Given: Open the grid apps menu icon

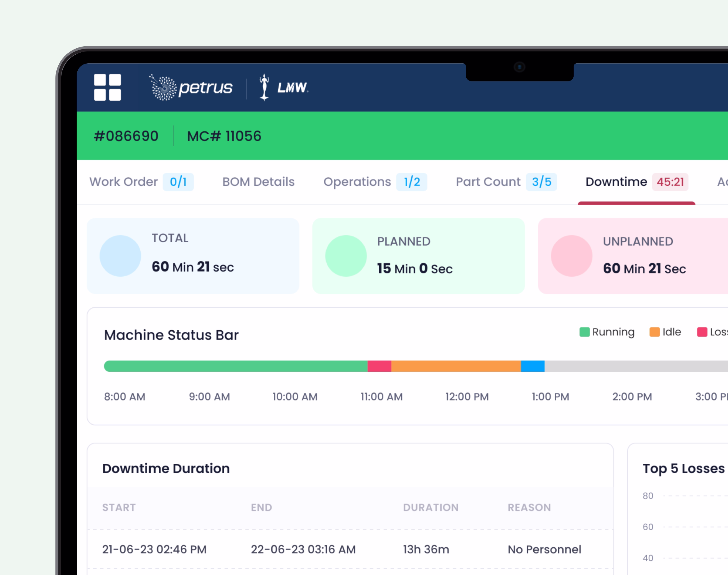Looking at the screenshot, I should tap(107, 87).
